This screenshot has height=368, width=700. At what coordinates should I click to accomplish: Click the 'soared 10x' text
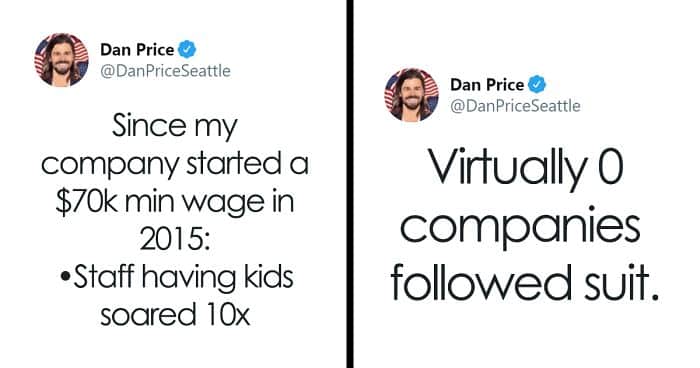pos(175,314)
